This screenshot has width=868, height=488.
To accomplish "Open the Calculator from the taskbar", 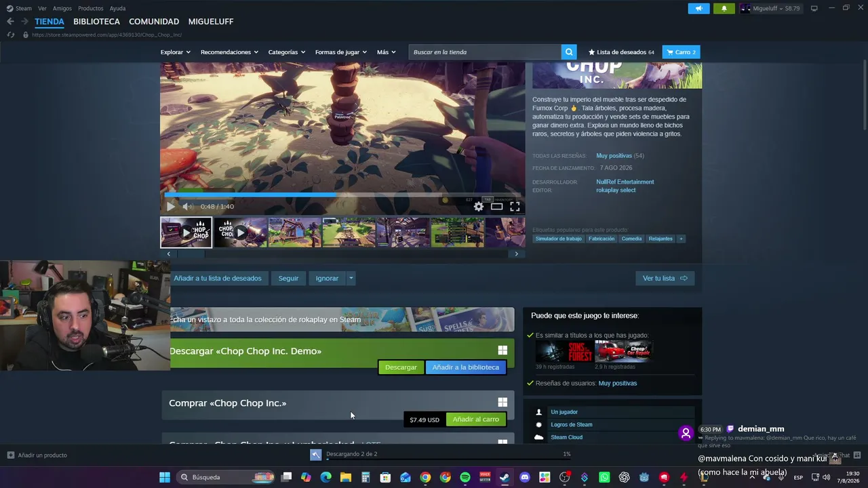I will point(366,477).
